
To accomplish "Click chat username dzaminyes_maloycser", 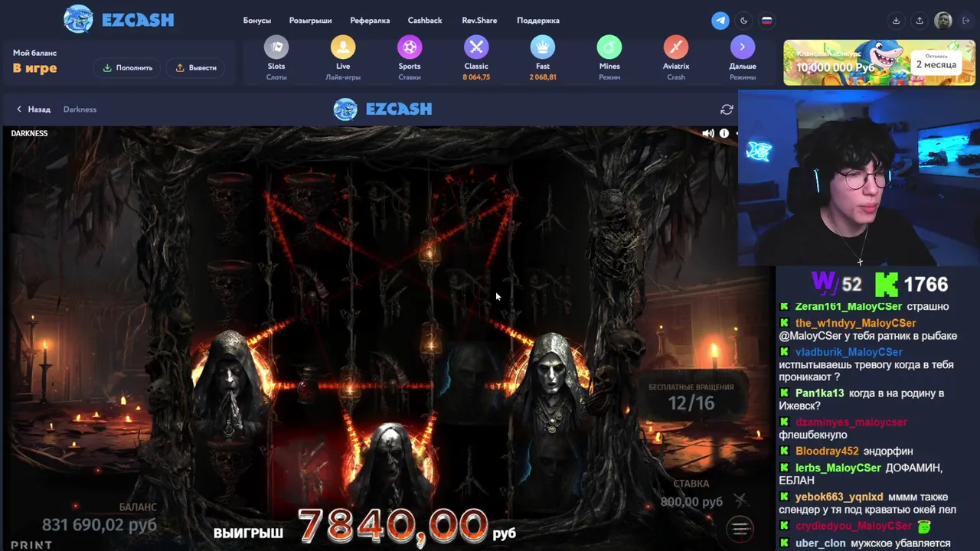I will [851, 422].
